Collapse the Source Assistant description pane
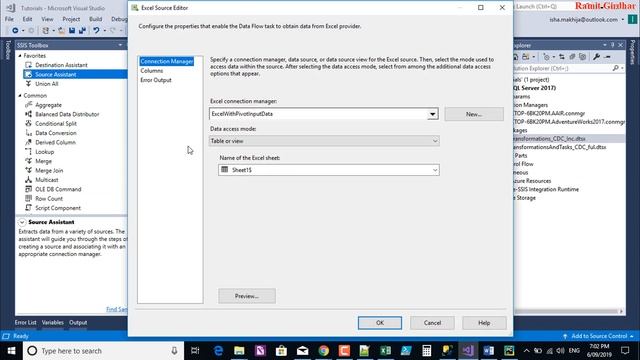This screenshot has height=360, width=640. click(22, 222)
